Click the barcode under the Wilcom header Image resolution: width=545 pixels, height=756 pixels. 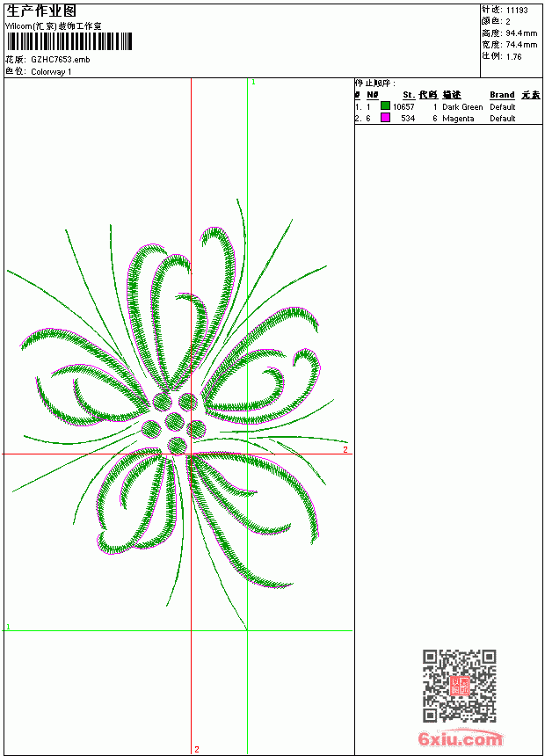(69, 41)
